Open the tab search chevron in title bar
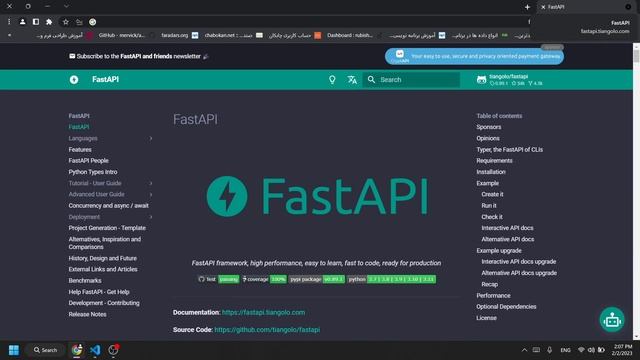 click(66, 7)
